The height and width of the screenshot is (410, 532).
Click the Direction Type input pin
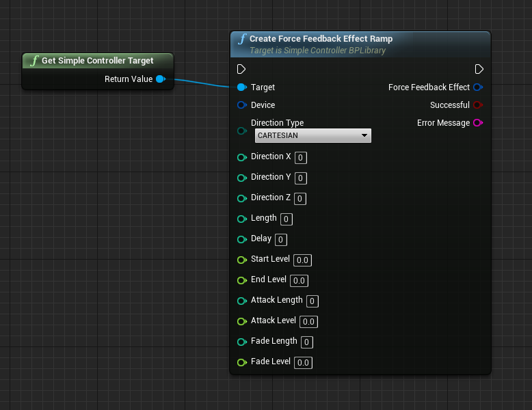click(241, 131)
